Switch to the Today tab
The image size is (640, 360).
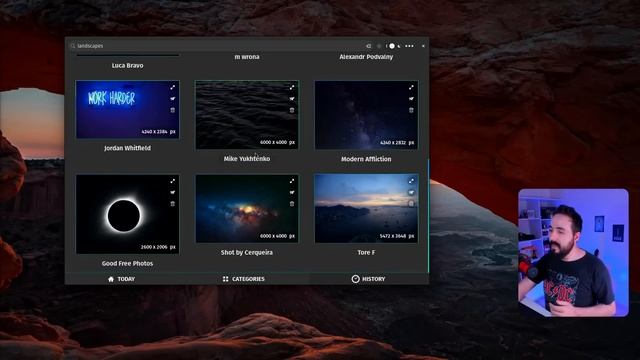pos(121,279)
